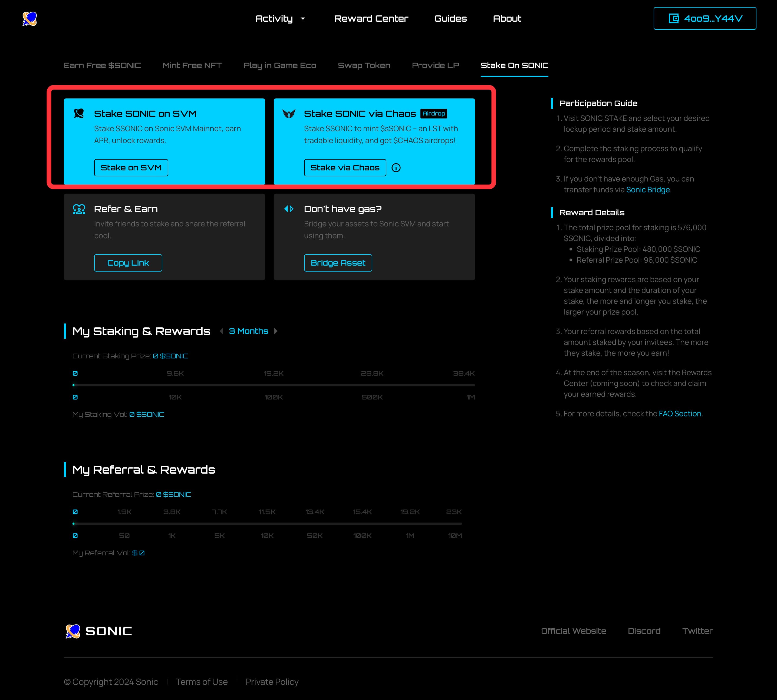Screen dimensions: 777x700
Task: Click 'My Referral Vol' value text
Action: (x=139, y=553)
